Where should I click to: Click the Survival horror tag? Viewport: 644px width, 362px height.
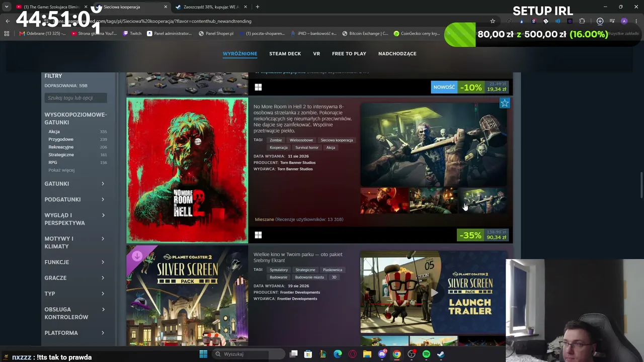coord(307,148)
